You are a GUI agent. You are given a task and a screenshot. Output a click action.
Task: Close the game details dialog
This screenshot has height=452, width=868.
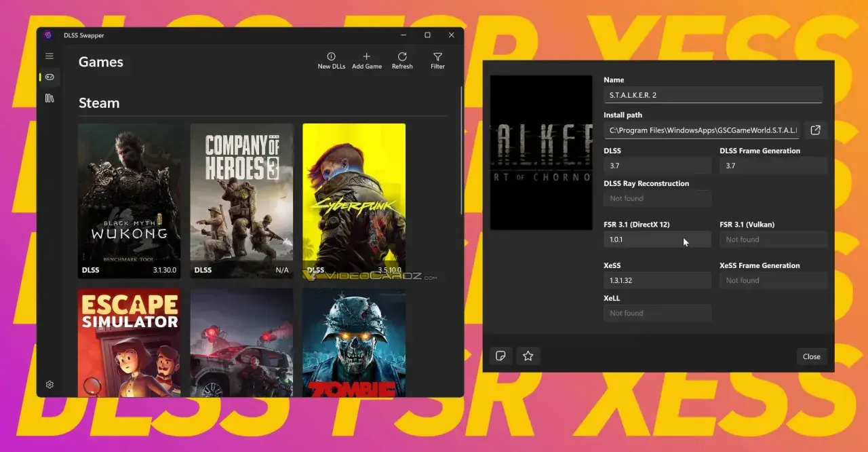[x=812, y=356]
